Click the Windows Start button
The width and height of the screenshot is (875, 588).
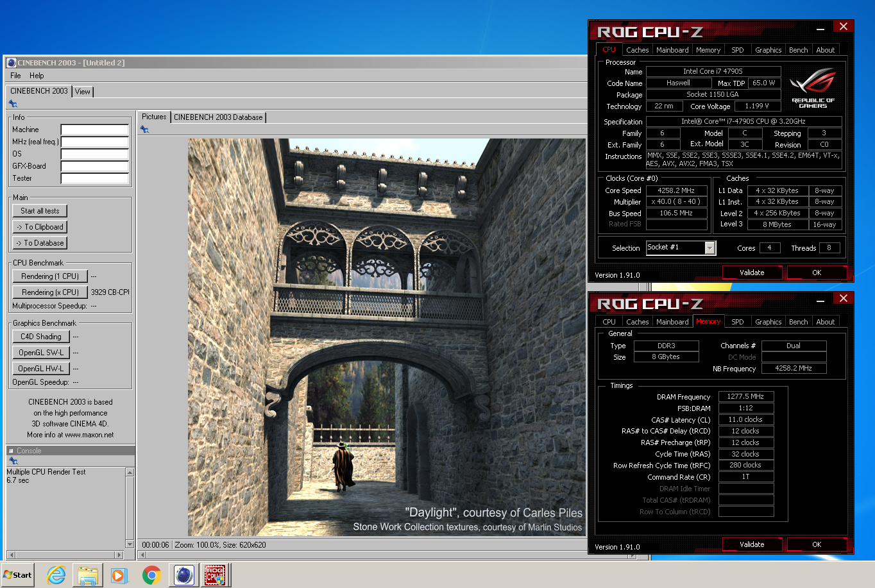(x=17, y=575)
